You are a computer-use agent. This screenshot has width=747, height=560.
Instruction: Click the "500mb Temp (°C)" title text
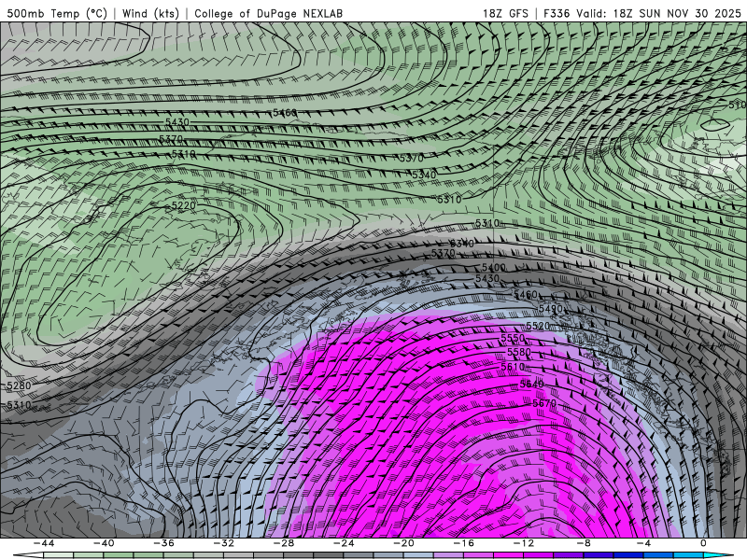coord(57,13)
